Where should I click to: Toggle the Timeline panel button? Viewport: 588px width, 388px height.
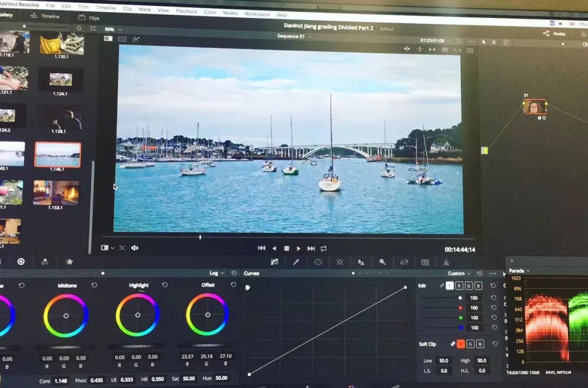[x=45, y=16]
